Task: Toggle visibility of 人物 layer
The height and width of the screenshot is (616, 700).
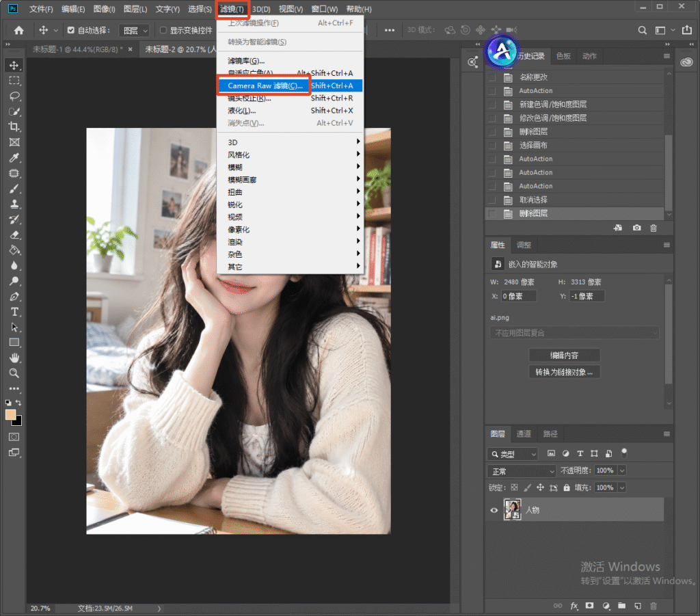Action: click(494, 510)
